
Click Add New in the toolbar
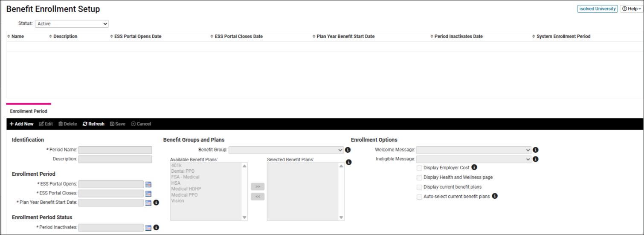[x=21, y=124]
